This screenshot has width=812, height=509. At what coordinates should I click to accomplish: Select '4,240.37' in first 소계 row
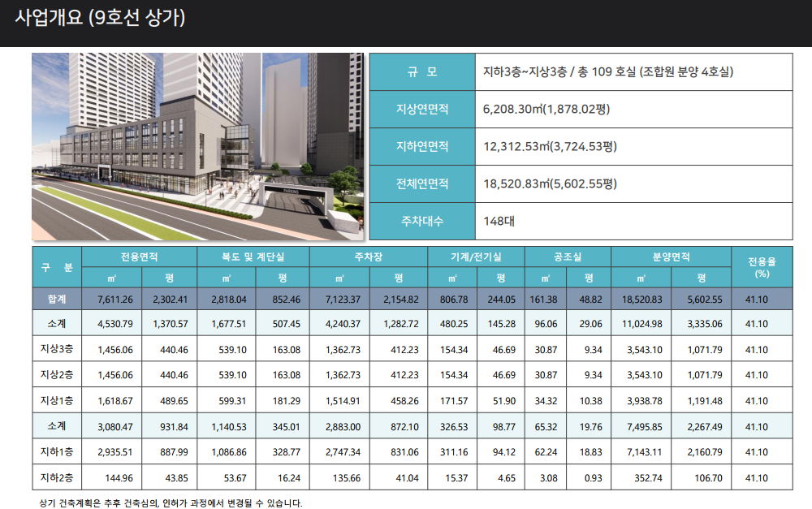(x=343, y=324)
